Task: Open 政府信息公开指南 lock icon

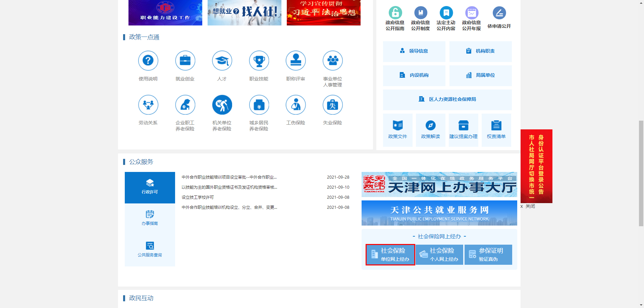Action: 395,13
